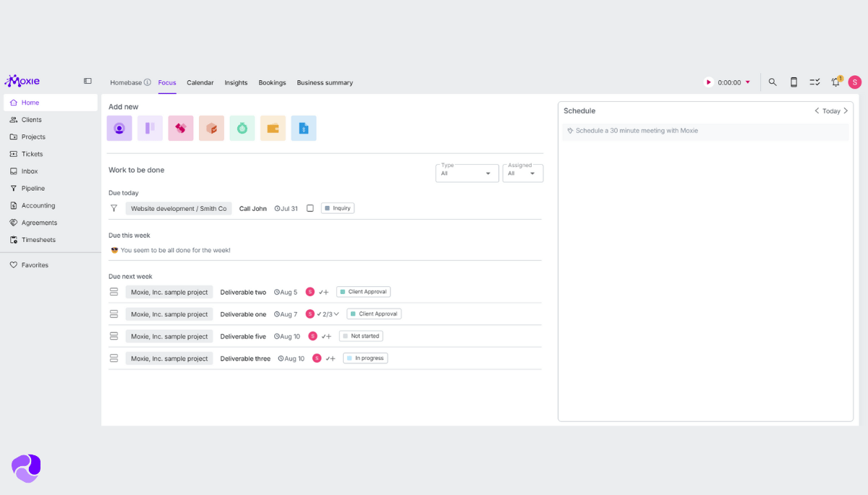This screenshot has width=868, height=495.
Task: Click the mobile phone icon in header
Action: pyautogui.click(x=793, y=82)
